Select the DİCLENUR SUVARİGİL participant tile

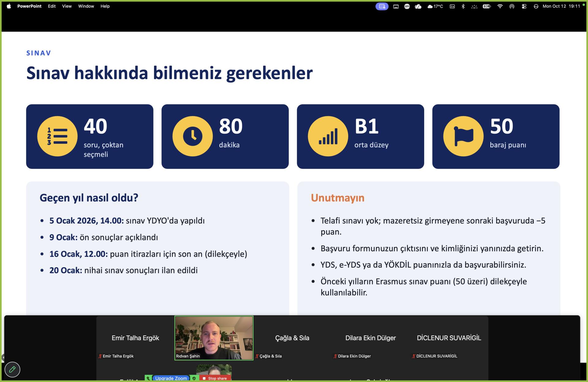(449, 338)
